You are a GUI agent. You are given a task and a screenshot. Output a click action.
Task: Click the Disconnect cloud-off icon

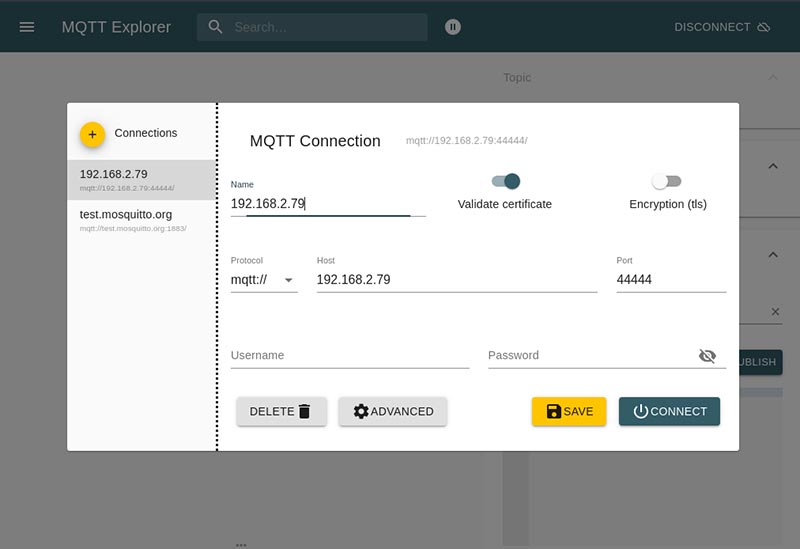point(764,27)
